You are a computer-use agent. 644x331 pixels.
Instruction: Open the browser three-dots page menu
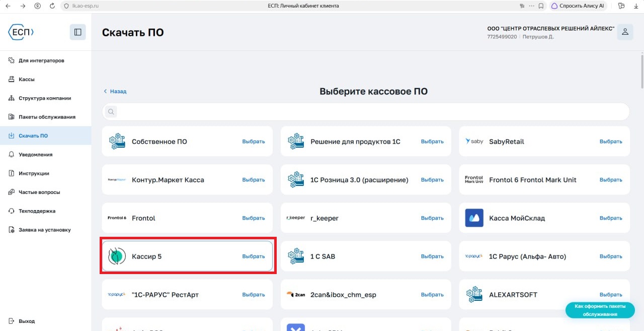click(x=531, y=6)
